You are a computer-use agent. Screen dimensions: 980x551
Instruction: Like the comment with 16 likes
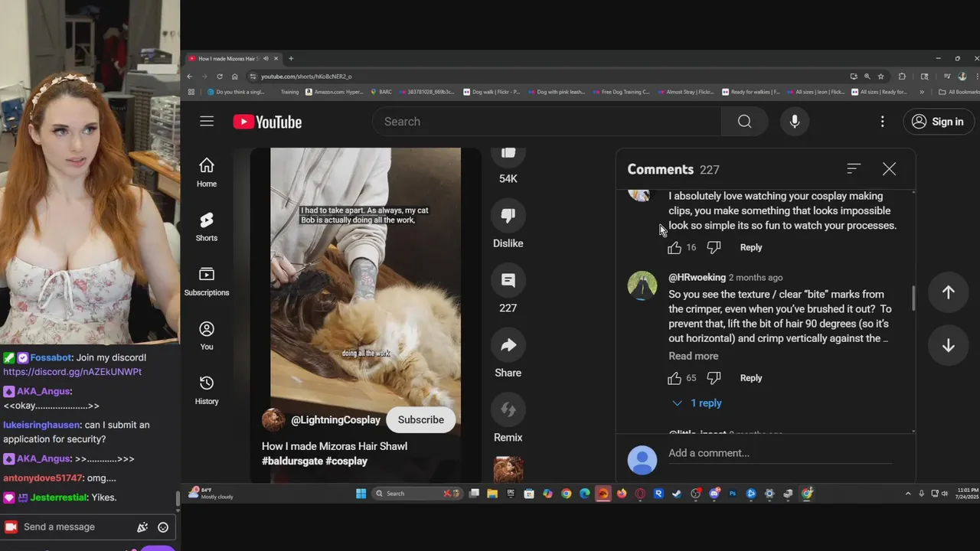[675, 247]
